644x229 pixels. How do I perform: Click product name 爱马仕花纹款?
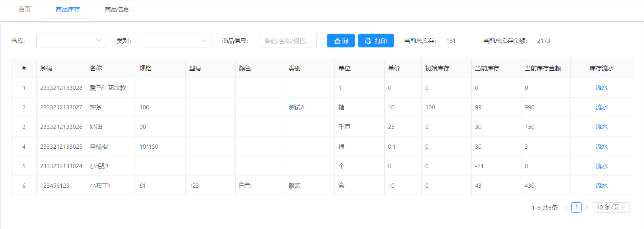(108, 88)
